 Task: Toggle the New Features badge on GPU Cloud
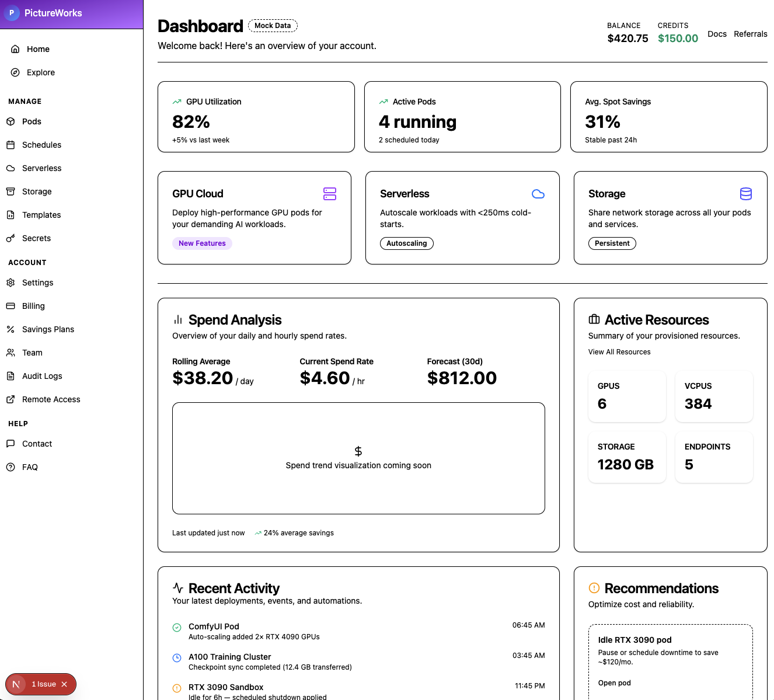tap(202, 243)
